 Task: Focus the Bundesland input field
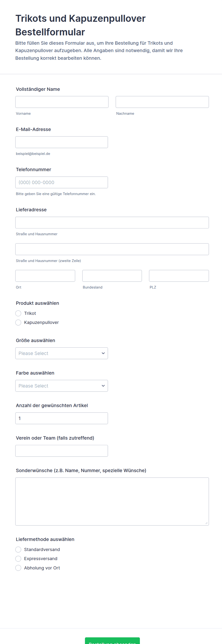pos(112,276)
